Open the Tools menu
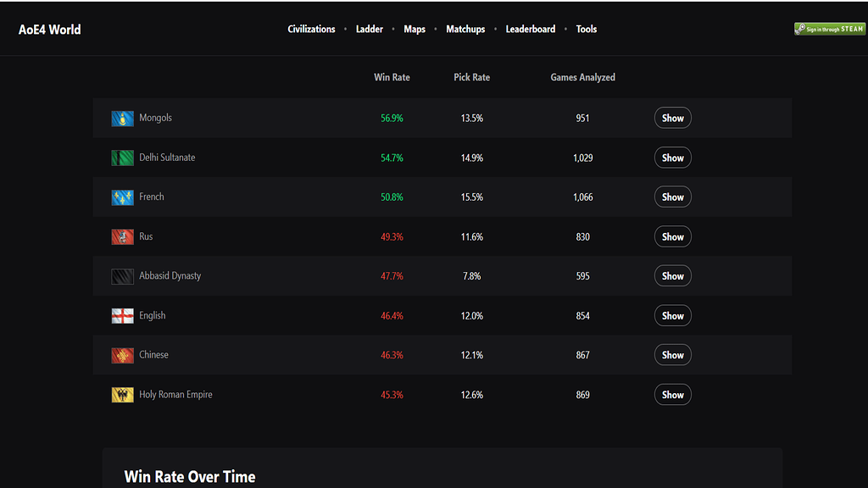Image resolution: width=868 pixels, height=488 pixels. (x=587, y=30)
